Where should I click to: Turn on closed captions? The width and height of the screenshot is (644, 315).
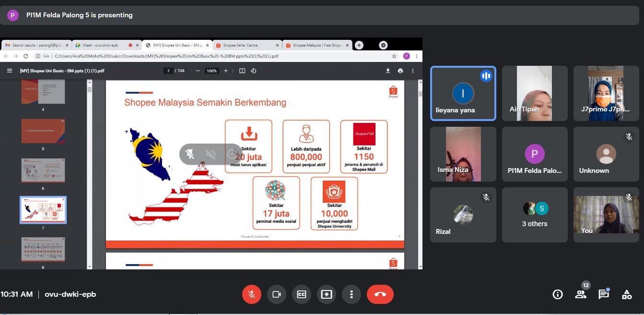click(x=301, y=294)
